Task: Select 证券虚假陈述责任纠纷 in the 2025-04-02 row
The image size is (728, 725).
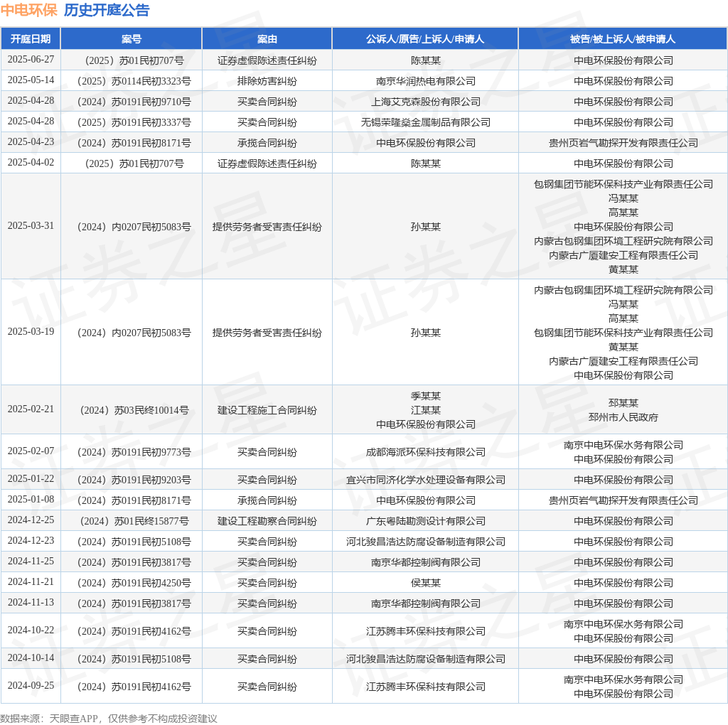Action: 267,163
